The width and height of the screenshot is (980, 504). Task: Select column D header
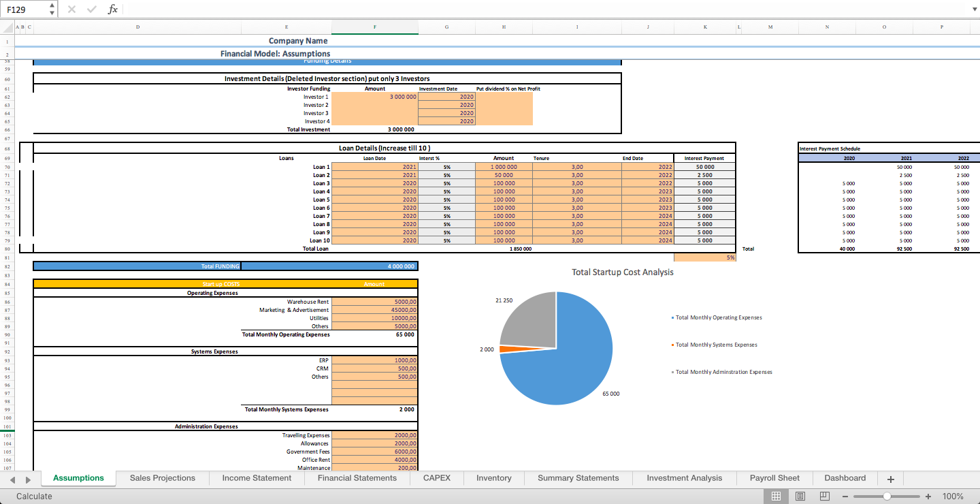pyautogui.click(x=138, y=27)
